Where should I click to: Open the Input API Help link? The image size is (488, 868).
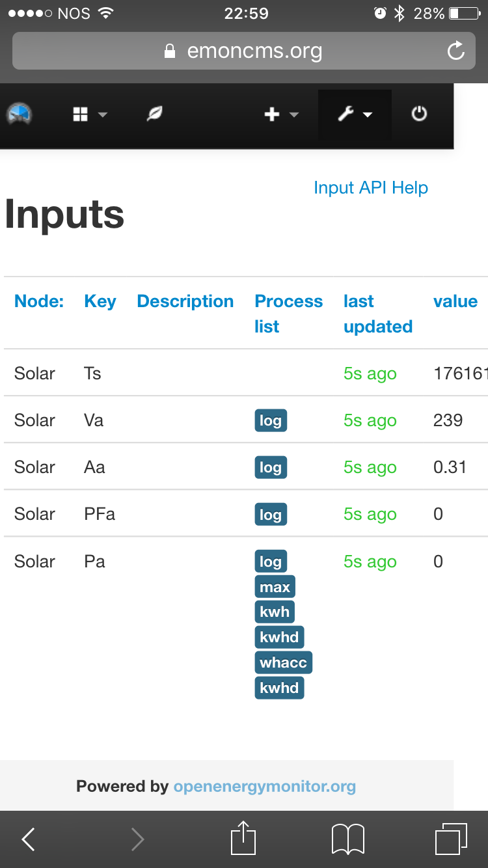pyautogui.click(x=371, y=188)
